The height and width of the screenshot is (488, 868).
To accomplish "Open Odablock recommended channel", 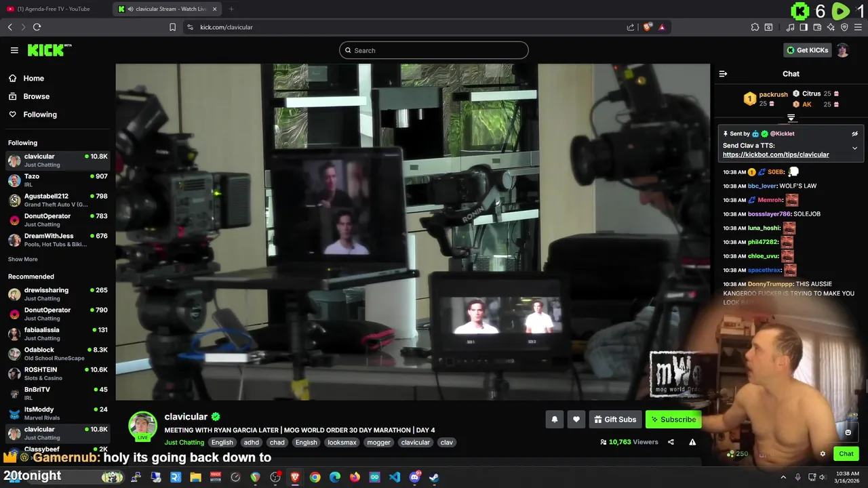I will 58,354.
